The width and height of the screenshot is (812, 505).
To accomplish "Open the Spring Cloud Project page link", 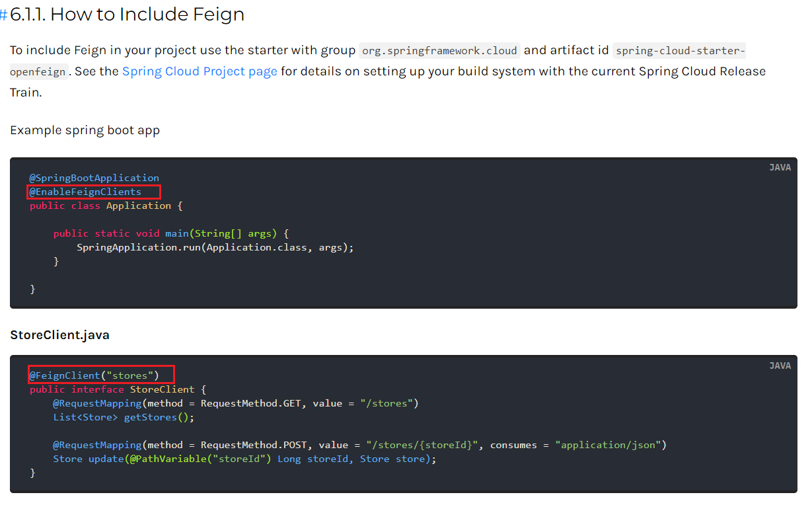I will [200, 71].
